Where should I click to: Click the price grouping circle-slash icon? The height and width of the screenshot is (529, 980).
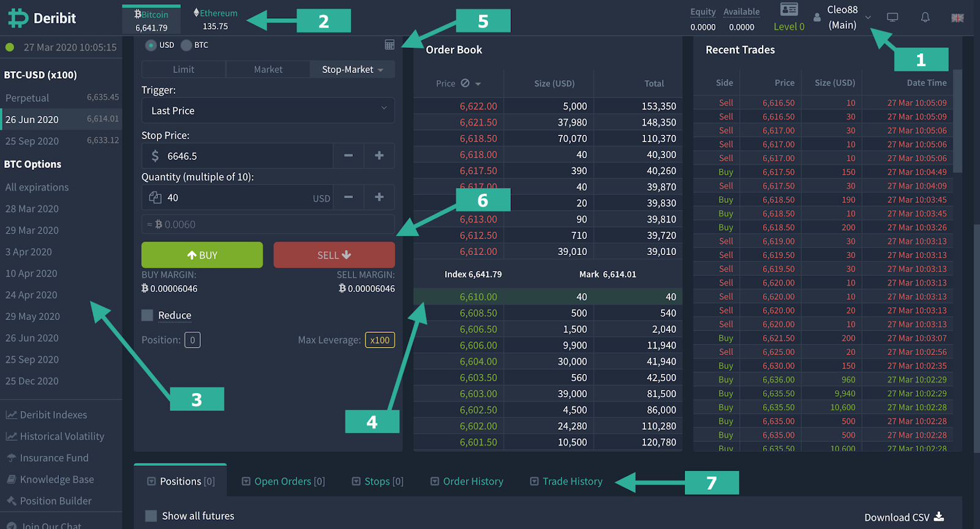pos(465,83)
